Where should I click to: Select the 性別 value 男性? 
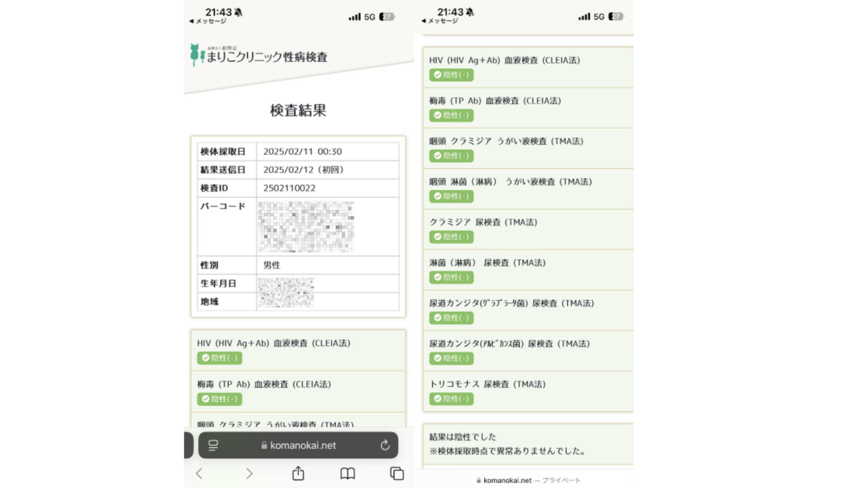[x=272, y=265]
